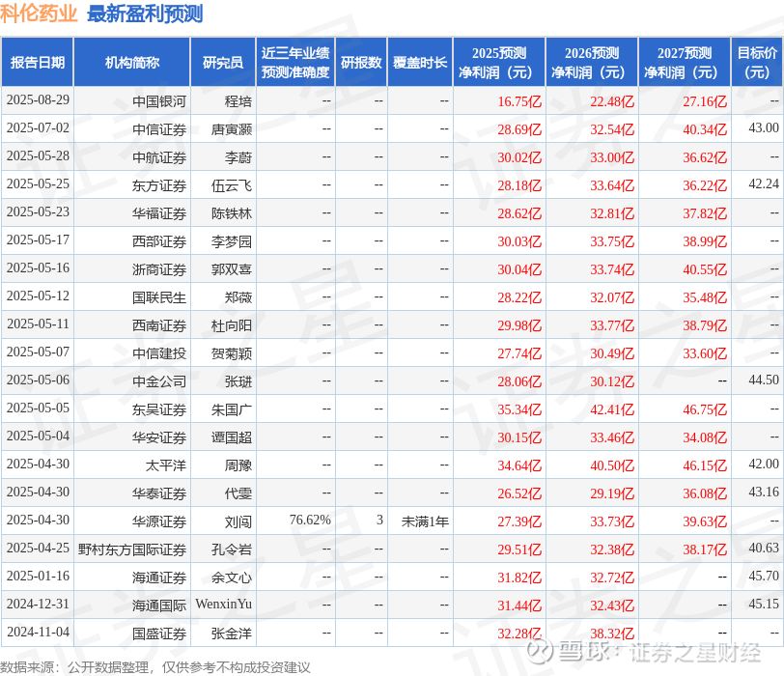
Task: Click analyst name 伍云飞
Action: pos(232,185)
